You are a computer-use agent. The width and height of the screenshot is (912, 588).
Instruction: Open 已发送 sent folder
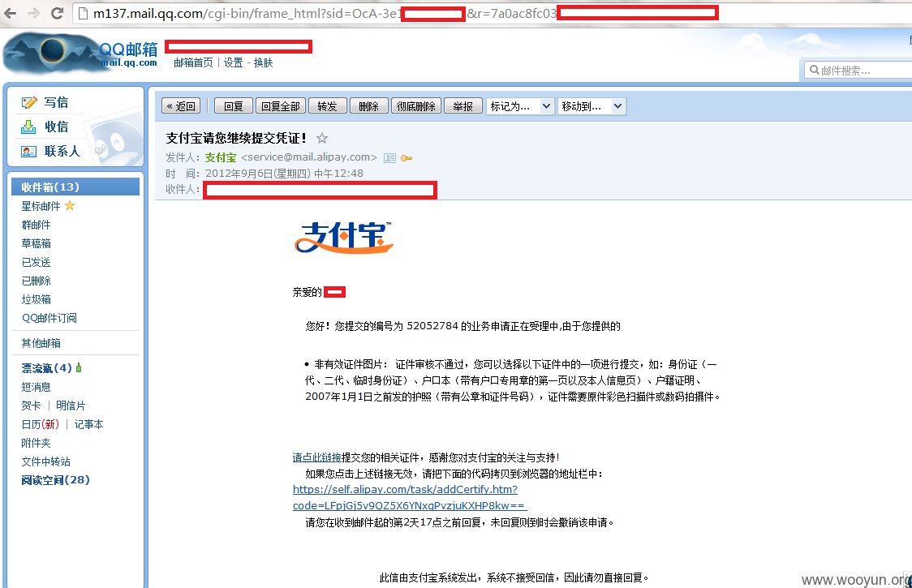click(36, 262)
